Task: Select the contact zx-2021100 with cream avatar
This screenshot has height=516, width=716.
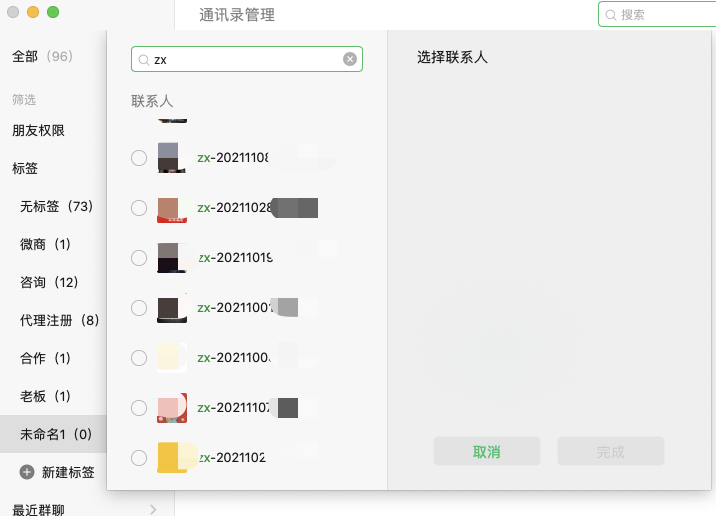Action: coord(139,358)
